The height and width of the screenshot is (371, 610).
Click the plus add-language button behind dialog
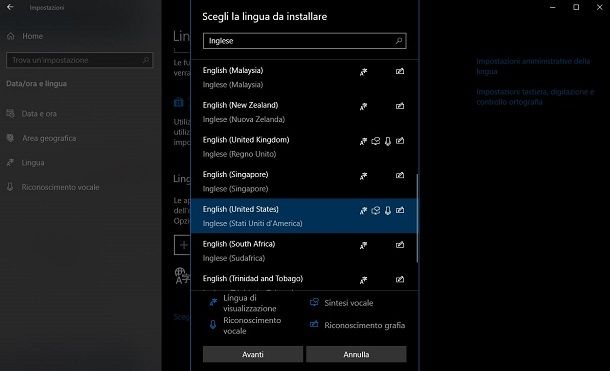183,245
